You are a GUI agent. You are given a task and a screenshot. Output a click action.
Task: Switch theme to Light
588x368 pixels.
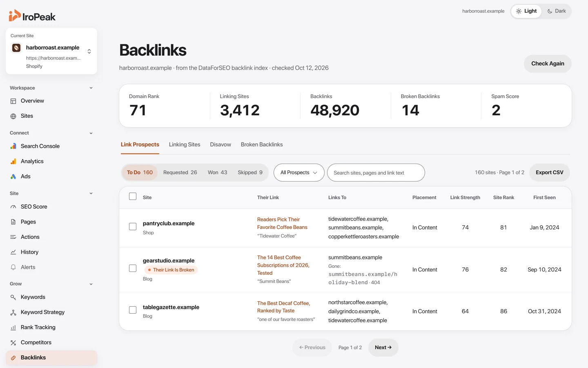[526, 11]
